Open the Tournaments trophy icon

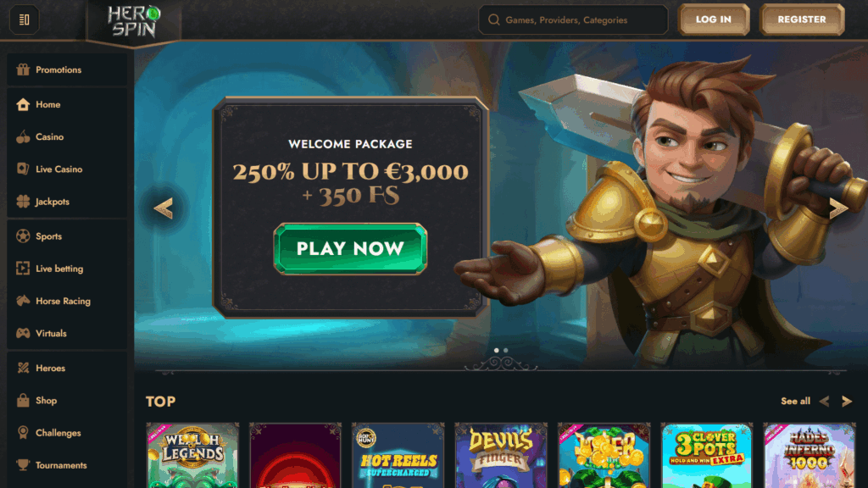click(x=23, y=465)
